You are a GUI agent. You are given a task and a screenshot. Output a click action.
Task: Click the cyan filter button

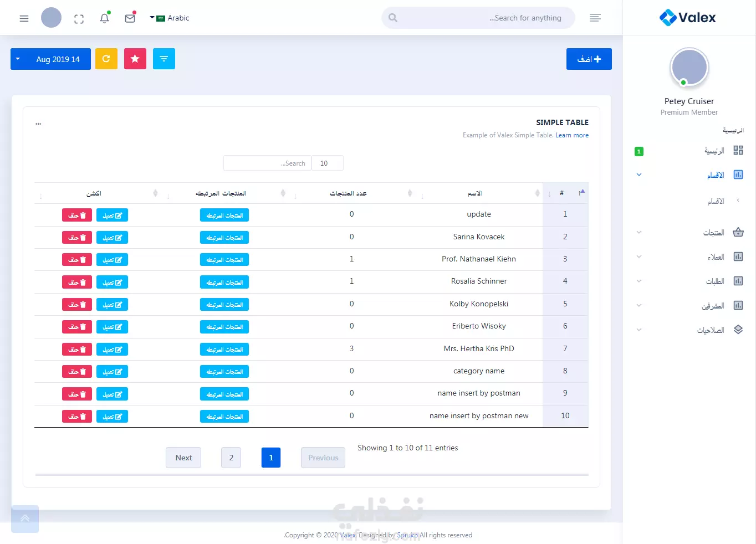tap(164, 59)
